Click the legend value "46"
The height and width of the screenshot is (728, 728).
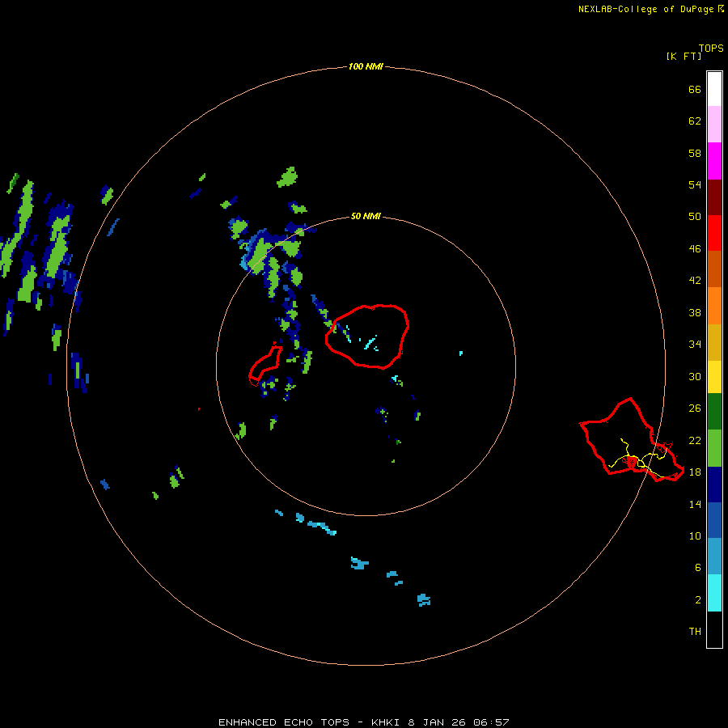coord(695,249)
